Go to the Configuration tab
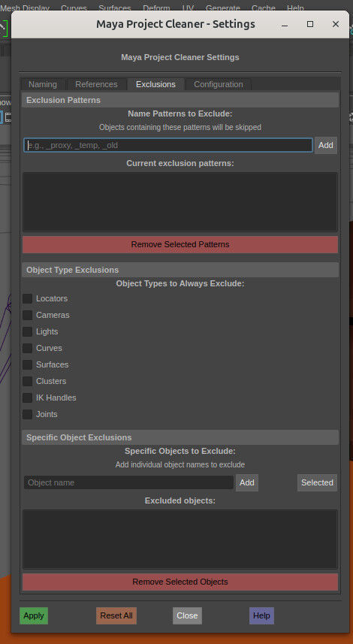 coord(219,84)
